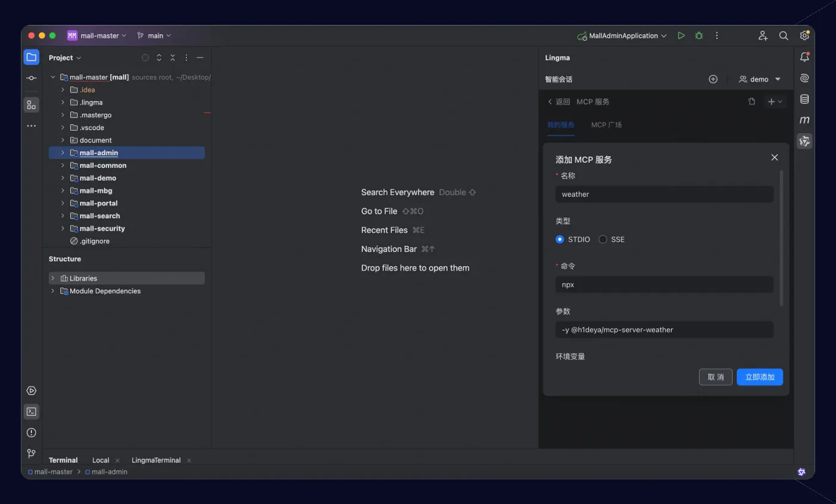Click the Select Opened File target icon
The width and height of the screenshot is (836, 504).
[x=145, y=57]
